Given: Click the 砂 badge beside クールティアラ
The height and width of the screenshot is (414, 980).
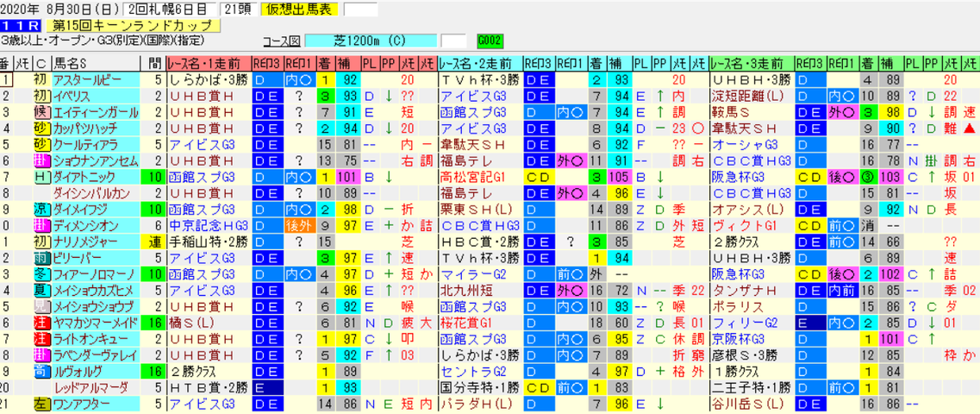Looking at the screenshot, I should [41, 144].
